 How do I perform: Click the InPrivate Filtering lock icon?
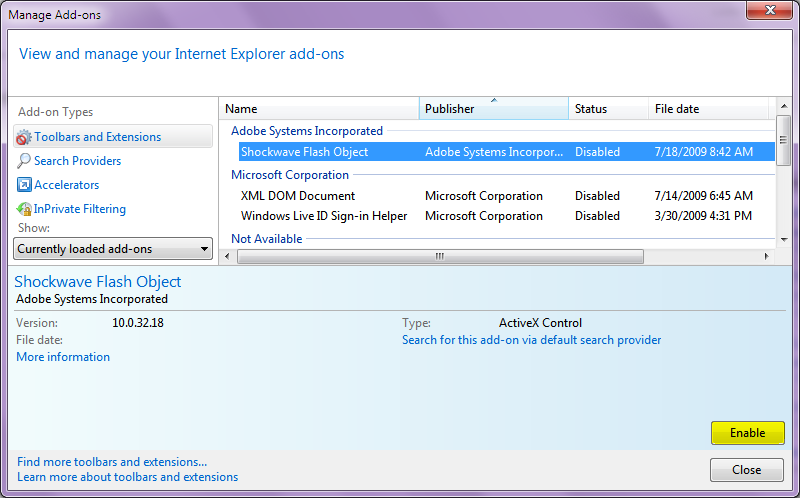pyautogui.click(x=24, y=209)
